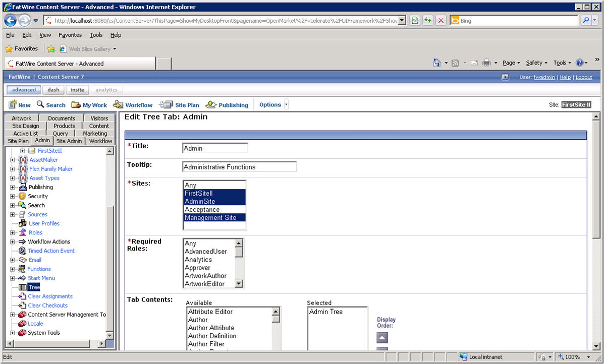
Task: Select Approver in Required Roles list
Action: click(209, 268)
